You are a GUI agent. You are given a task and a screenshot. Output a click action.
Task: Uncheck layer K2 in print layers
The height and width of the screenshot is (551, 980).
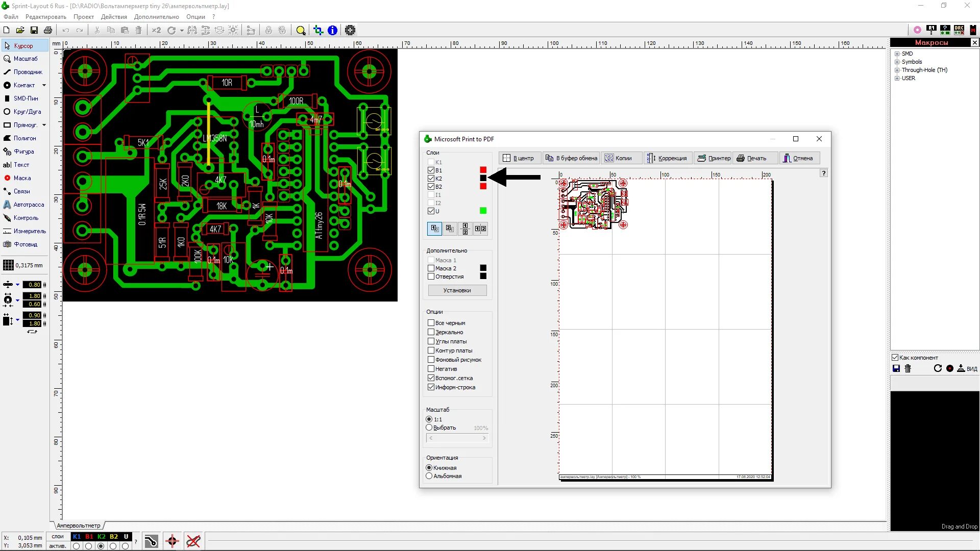pos(431,179)
